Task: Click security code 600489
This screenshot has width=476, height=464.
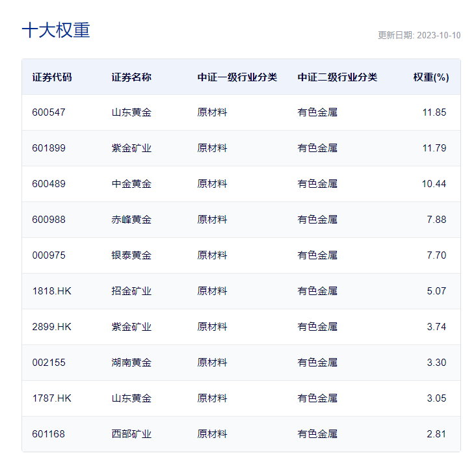Action: (x=49, y=184)
